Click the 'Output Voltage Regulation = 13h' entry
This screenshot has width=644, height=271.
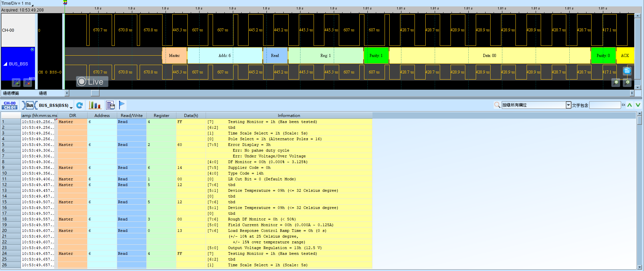pos(275,248)
